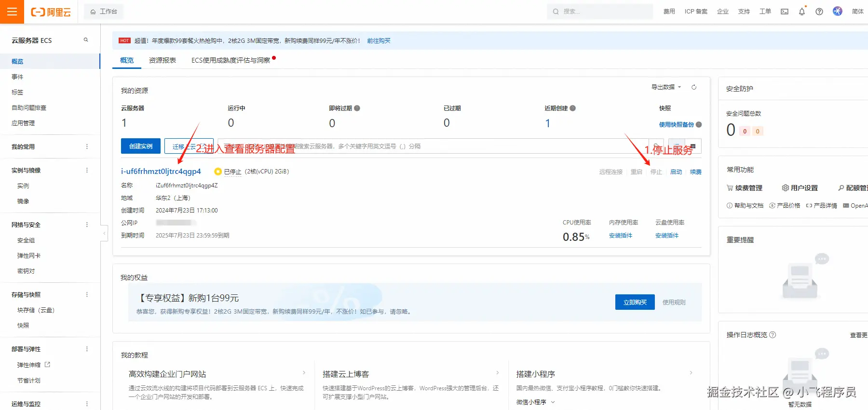This screenshot has width=868, height=410.
Task: Open 事件 in the sidebar
Action: pyautogui.click(x=17, y=77)
